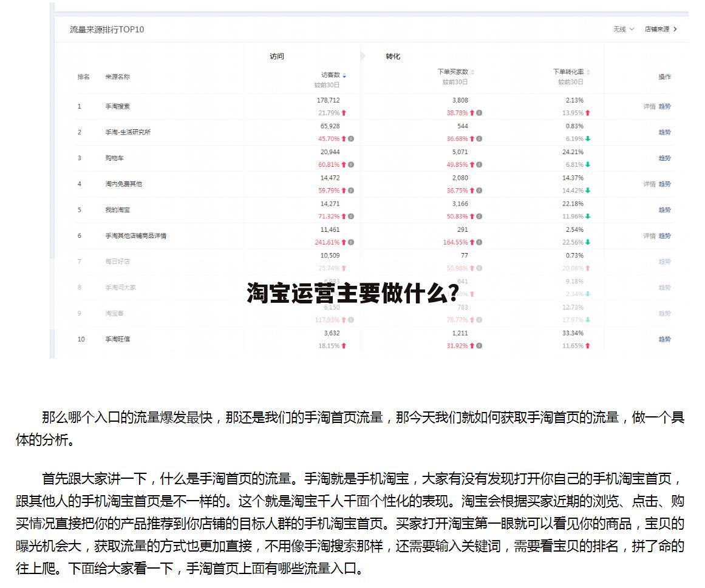Screen dimensions: 705x588
Task: Open the 店铺来源 link with chevron
Action: (x=661, y=29)
